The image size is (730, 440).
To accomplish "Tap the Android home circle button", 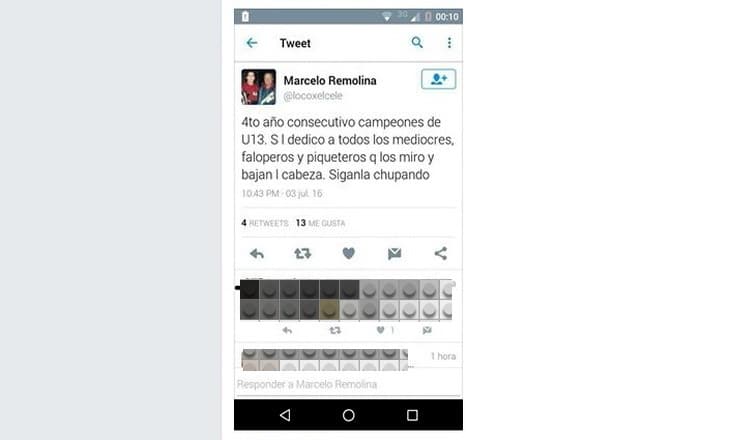I will (348, 415).
